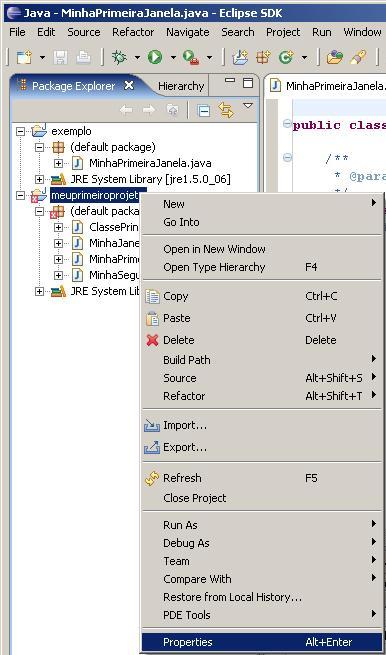Screen dimensions: 386x655
Task: Choose Open Type Hierarchy
Action: click(262, 267)
